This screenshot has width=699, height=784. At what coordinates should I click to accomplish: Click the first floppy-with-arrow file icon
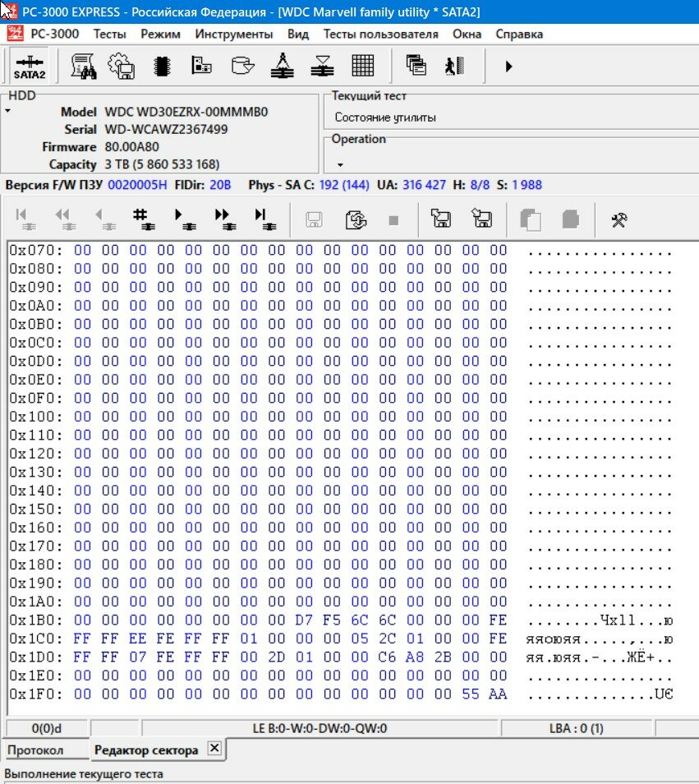tap(441, 219)
